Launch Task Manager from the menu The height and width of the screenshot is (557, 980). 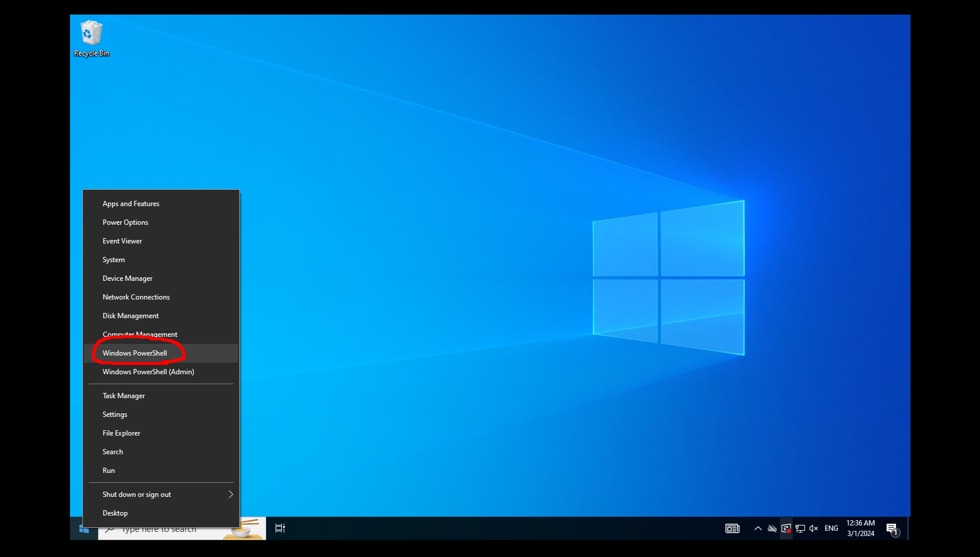point(124,396)
